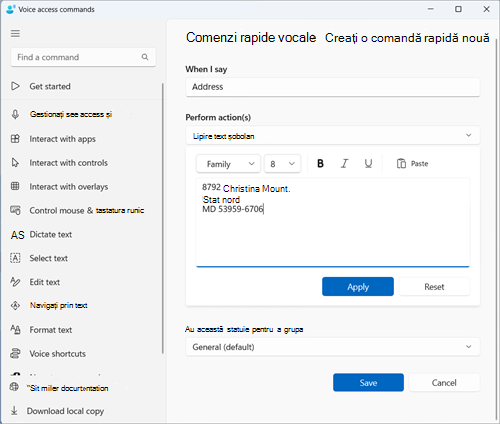Image resolution: width=500 pixels, height=424 pixels.
Task: Click the Paste clipboard button
Action: 412,164
